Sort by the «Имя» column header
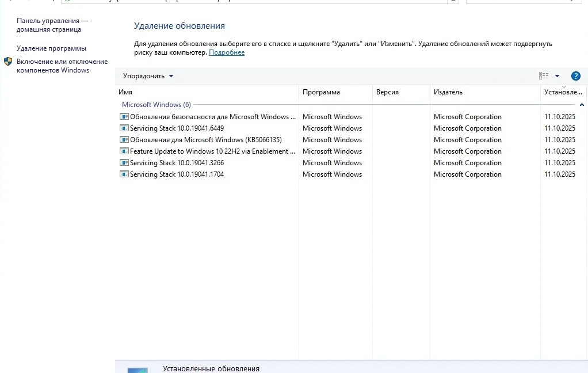This screenshot has height=373, width=588. click(125, 92)
